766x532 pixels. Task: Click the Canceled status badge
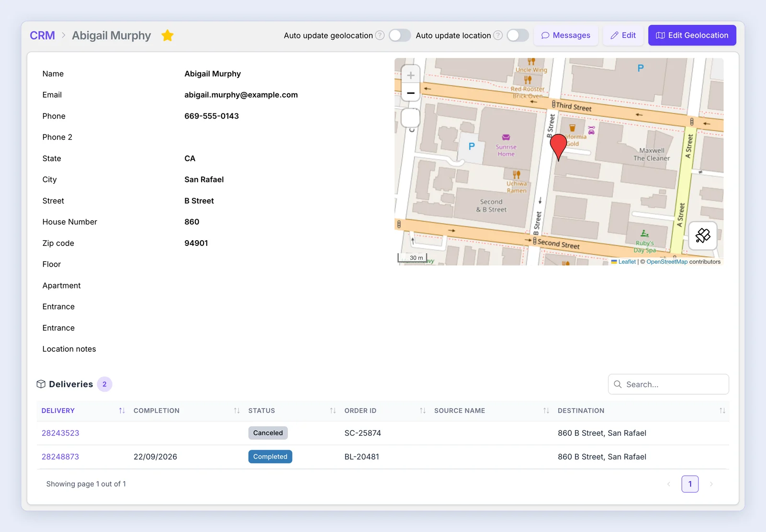coord(268,433)
